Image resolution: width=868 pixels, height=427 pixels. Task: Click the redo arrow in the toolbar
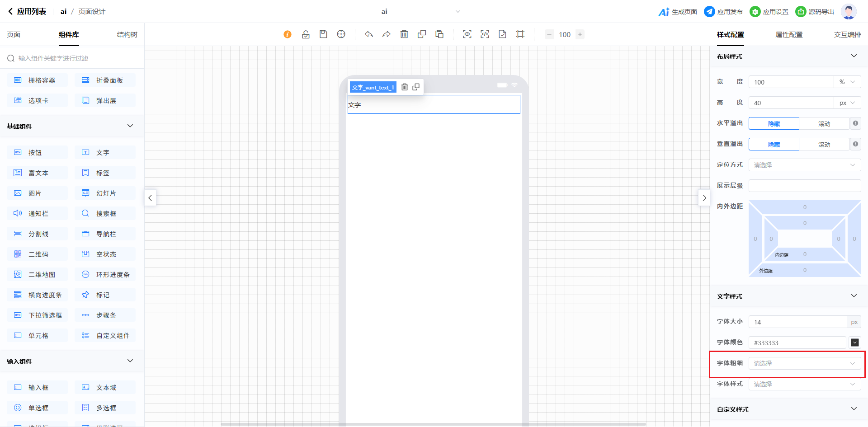pyautogui.click(x=386, y=34)
